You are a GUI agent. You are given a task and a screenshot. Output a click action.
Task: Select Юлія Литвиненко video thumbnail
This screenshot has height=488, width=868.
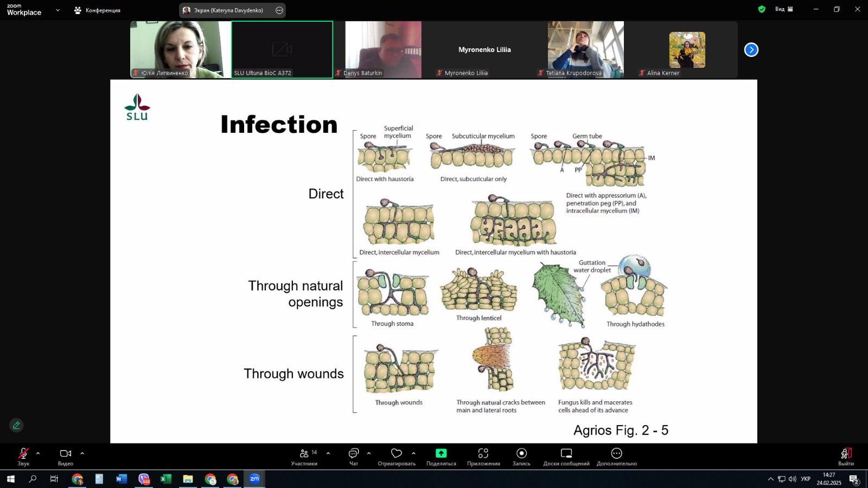[x=180, y=49]
